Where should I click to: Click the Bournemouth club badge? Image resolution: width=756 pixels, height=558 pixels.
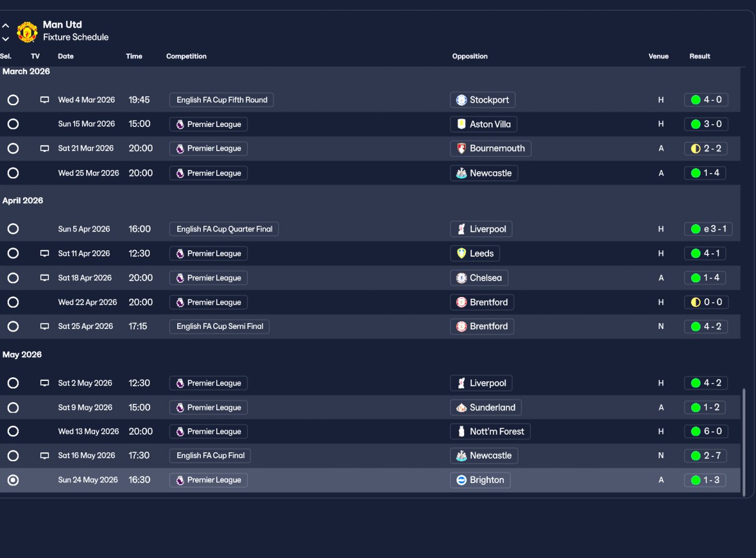(461, 148)
